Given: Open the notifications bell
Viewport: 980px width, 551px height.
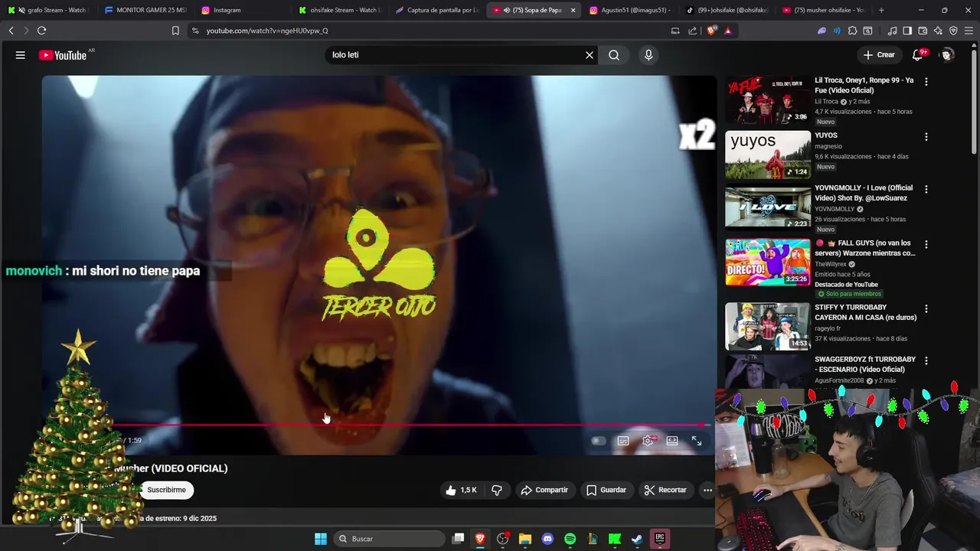Looking at the screenshot, I should [918, 55].
